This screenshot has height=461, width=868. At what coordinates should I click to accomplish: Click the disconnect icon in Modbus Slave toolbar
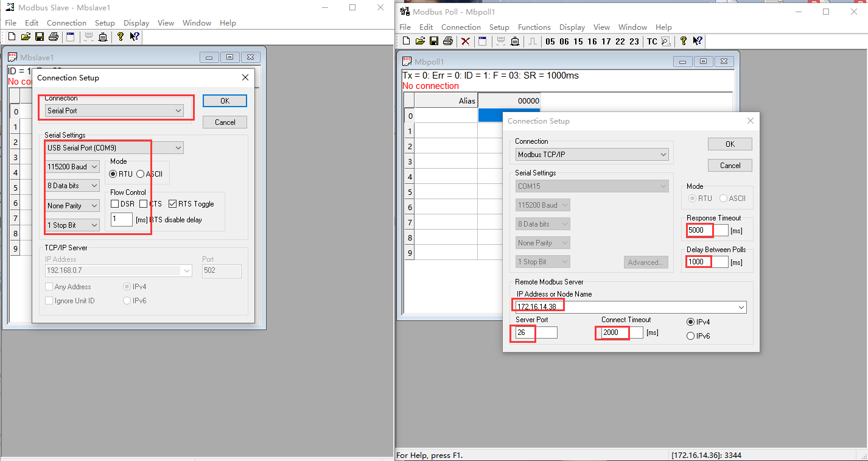coord(103,37)
